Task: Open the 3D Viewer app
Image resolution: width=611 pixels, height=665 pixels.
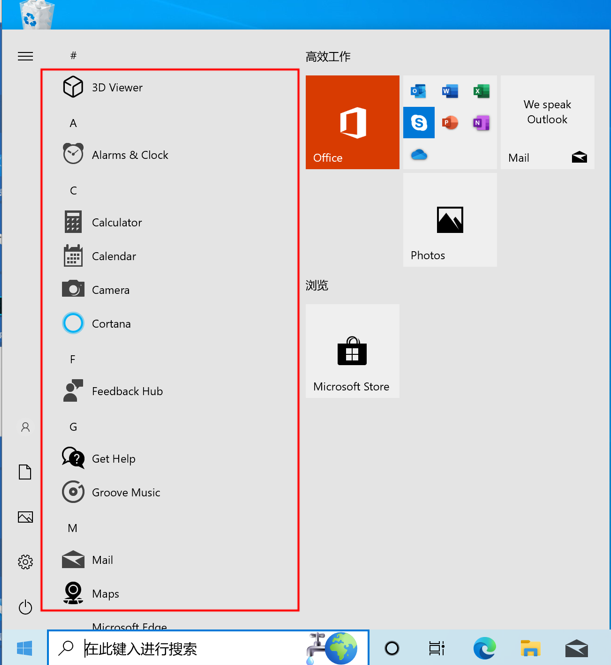Action: (116, 88)
